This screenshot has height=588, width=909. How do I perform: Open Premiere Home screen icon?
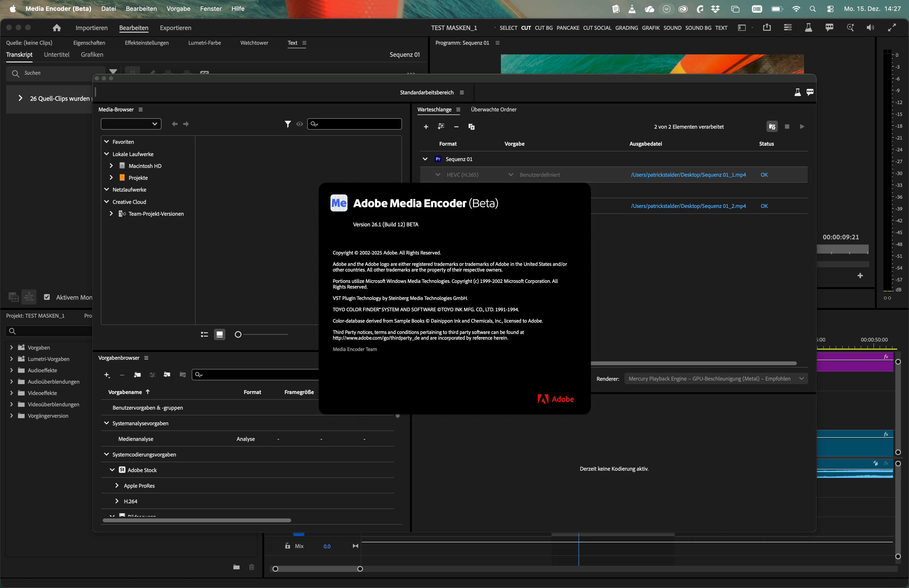tap(57, 28)
